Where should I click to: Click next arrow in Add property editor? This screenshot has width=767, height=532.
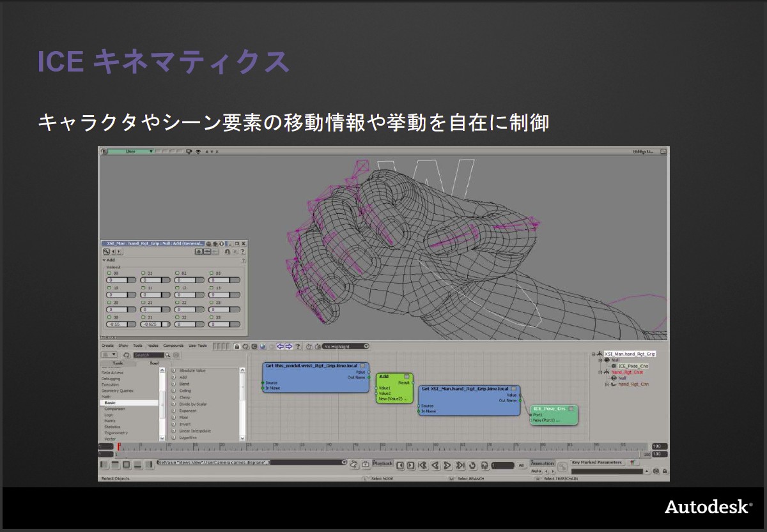click(119, 252)
